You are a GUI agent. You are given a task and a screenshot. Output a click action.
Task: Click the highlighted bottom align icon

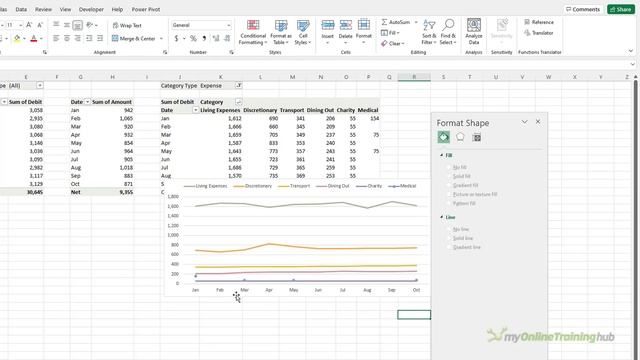click(x=78, y=25)
